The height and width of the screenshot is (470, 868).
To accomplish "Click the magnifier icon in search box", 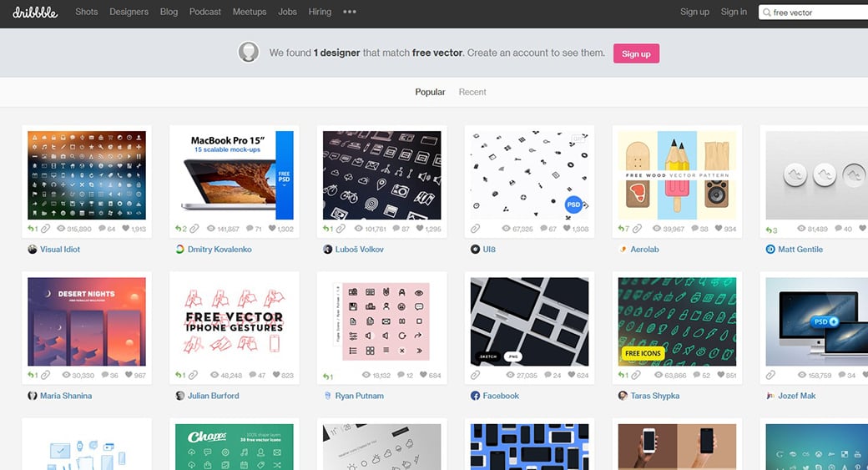I will [766, 13].
